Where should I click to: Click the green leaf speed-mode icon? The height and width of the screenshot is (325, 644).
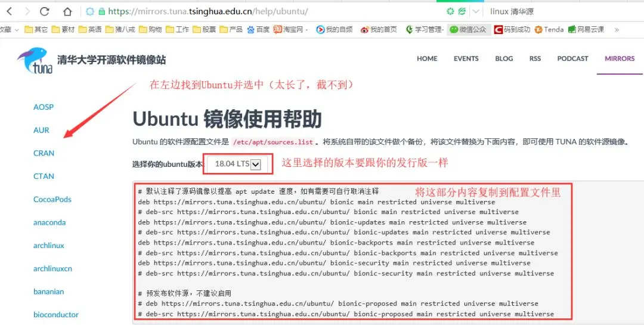462,11
